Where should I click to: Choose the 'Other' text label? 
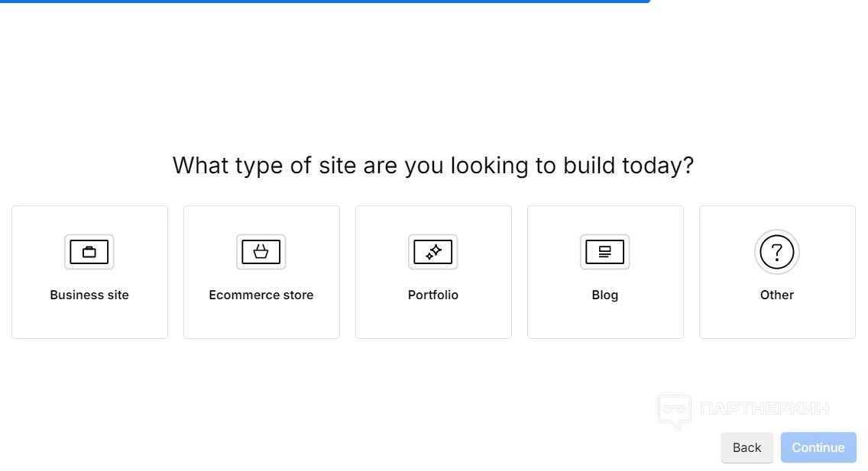coord(777,295)
